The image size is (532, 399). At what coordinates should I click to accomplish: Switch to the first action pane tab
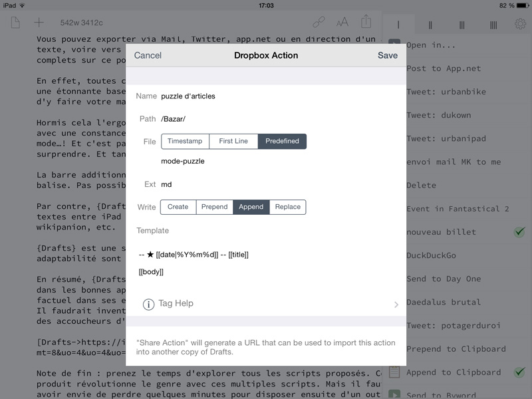pos(398,25)
